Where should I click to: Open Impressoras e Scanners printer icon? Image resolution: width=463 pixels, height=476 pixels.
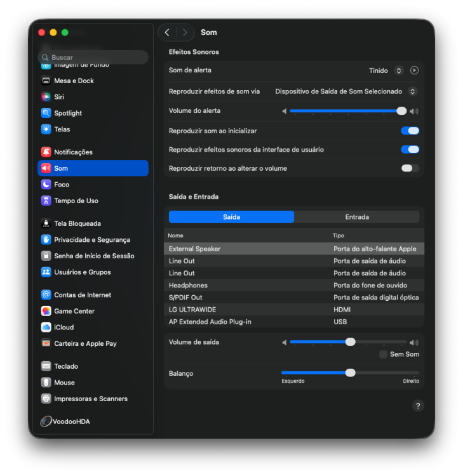pos(46,399)
